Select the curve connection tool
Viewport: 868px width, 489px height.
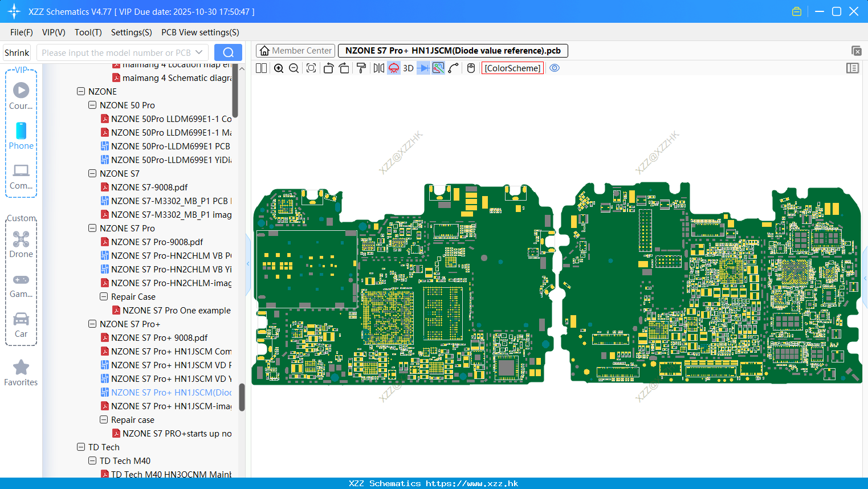[454, 68]
